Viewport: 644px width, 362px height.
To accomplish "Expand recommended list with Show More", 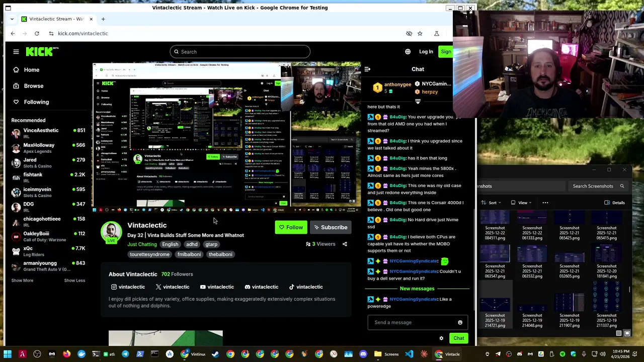I will pos(22,281).
